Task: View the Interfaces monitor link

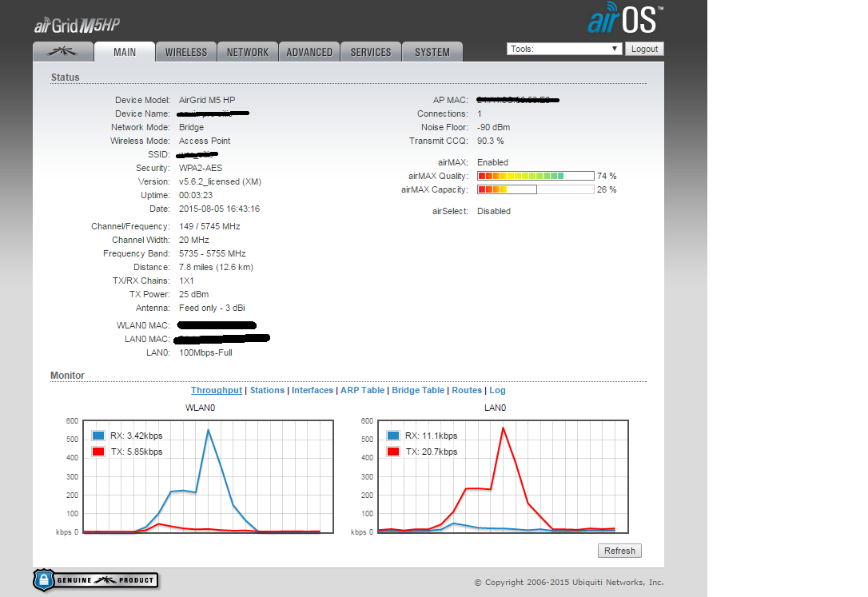Action: point(313,390)
